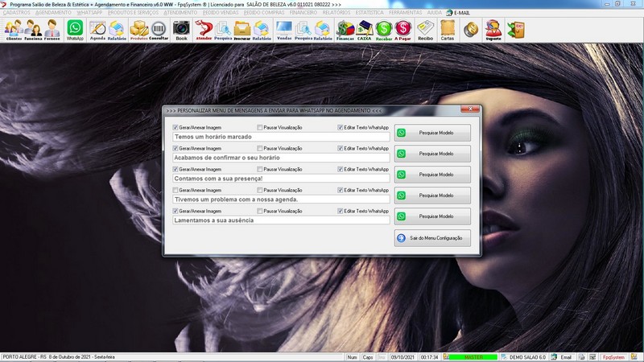Screen dimensions: 644x362
Task: Open the FINANCEIRO menu
Action: click(303, 13)
